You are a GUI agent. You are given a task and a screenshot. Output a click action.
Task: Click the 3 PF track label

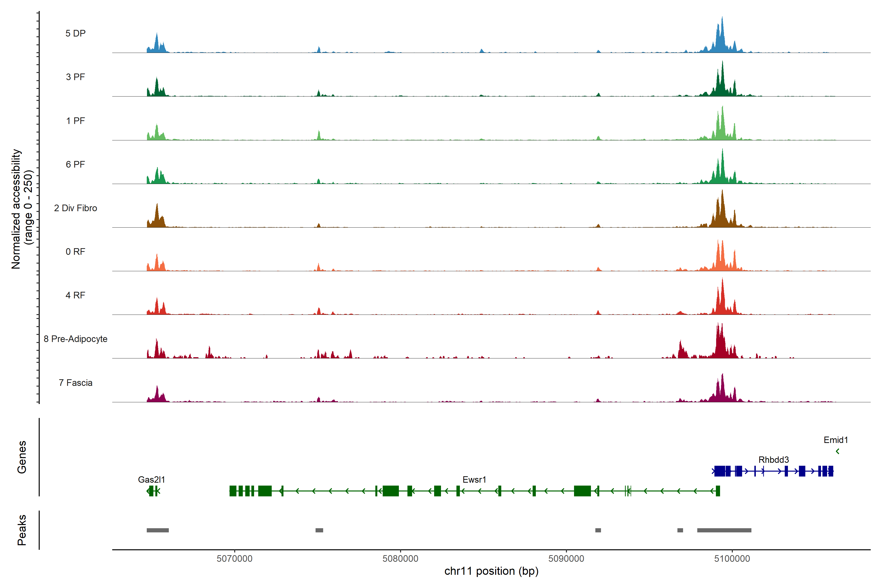pyautogui.click(x=75, y=77)
